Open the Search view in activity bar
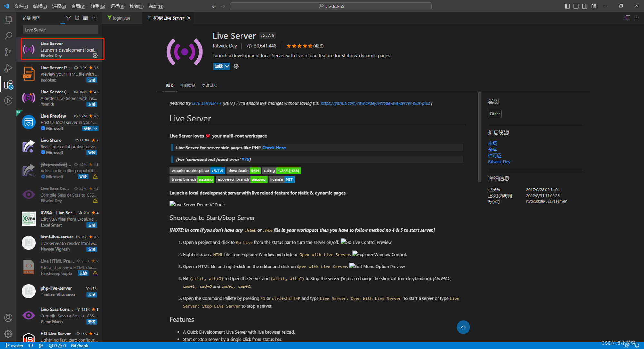Screen dimensions: 644x349 tap(8, 36)
